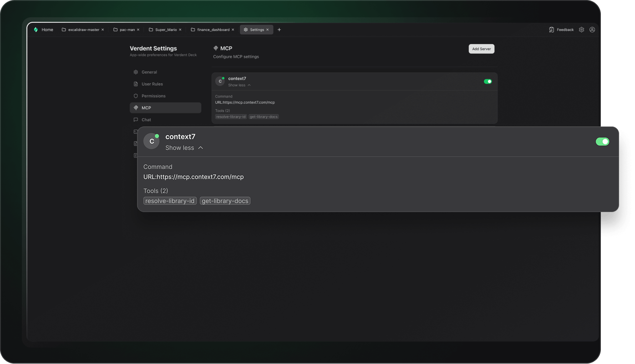The height and width of the screenshot is (364, 635).
Task: Click get-library-docs tag in small card
Action: click(x=264, y=117)
